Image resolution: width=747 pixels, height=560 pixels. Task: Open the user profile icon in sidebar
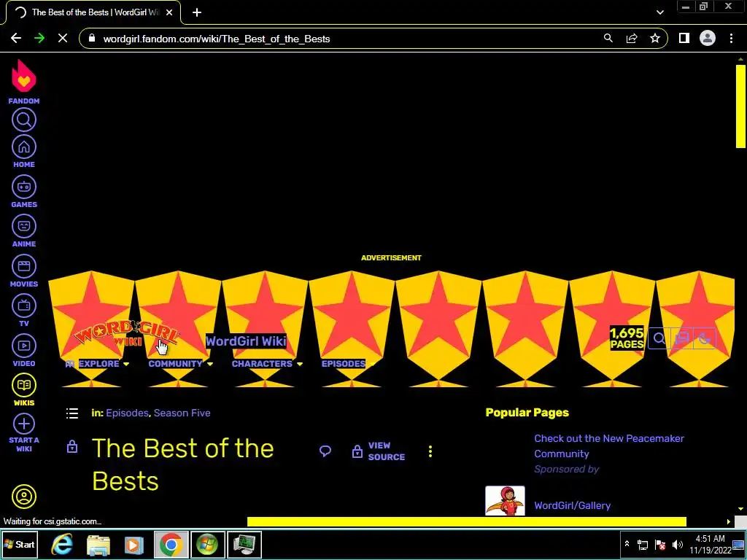point(24,497)
